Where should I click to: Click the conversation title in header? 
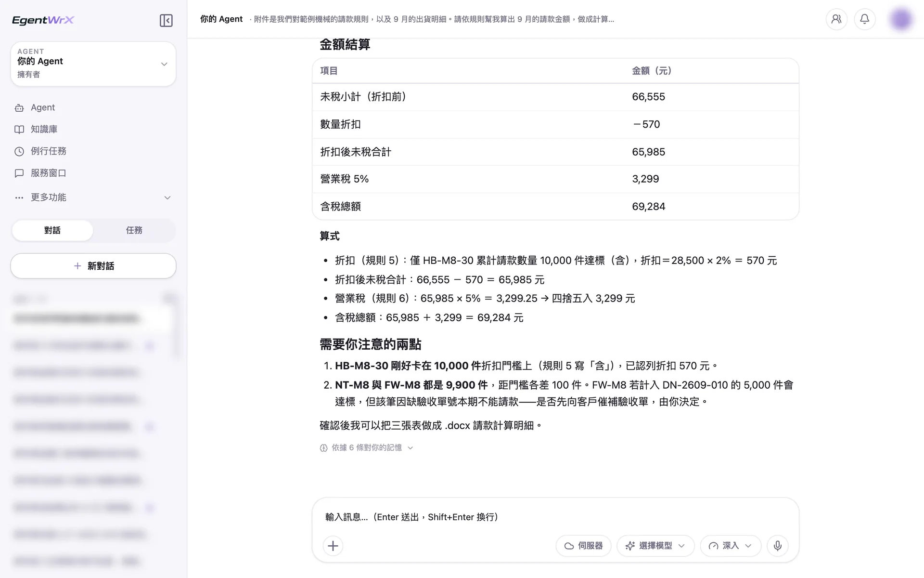coord(433,19)
